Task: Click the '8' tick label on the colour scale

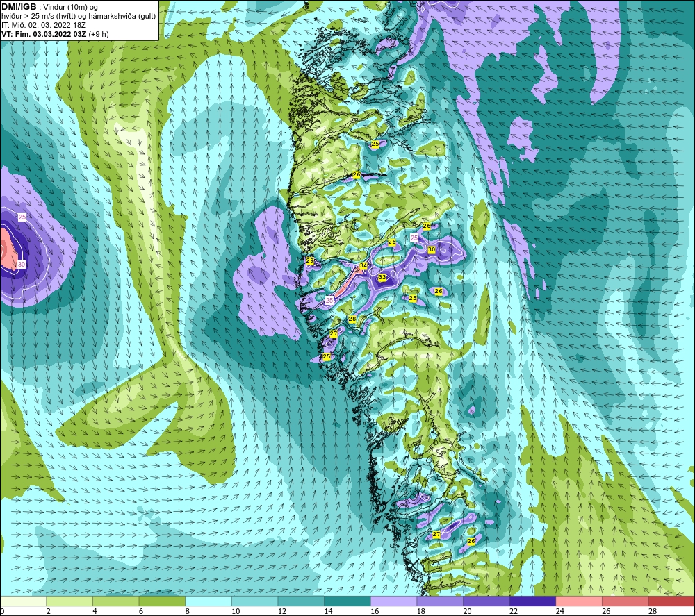Action: coord(188,611)
